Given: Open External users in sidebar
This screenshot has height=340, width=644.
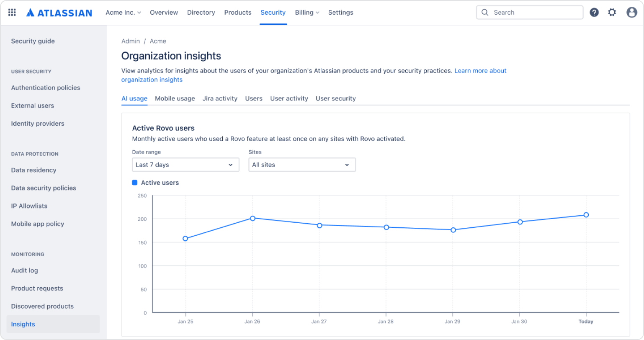Looking at the screenshot, I should point(33,106).
